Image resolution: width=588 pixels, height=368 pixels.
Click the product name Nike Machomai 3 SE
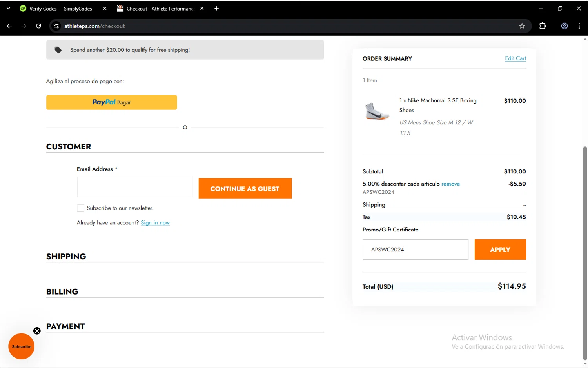[438, 105]
